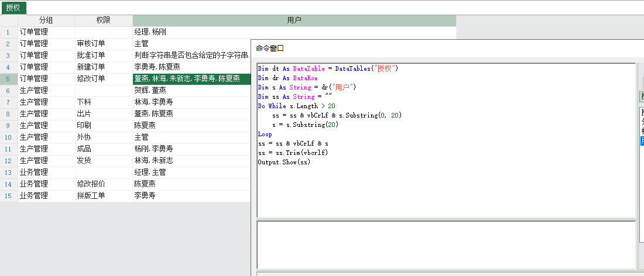Click the highlighted 董燕, 林海 user cell
The width and height of the screenshot is (644, 276).
[x=187, y=79]
